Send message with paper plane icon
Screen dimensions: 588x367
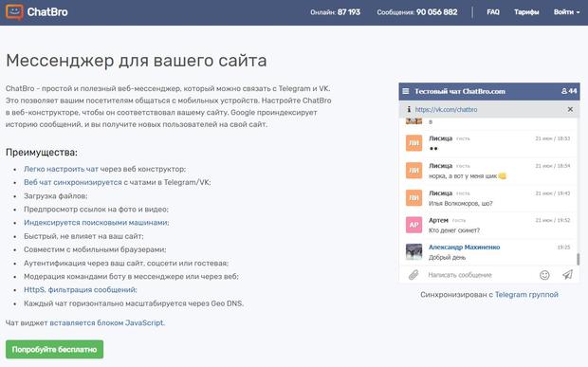[x=568, y=275]
